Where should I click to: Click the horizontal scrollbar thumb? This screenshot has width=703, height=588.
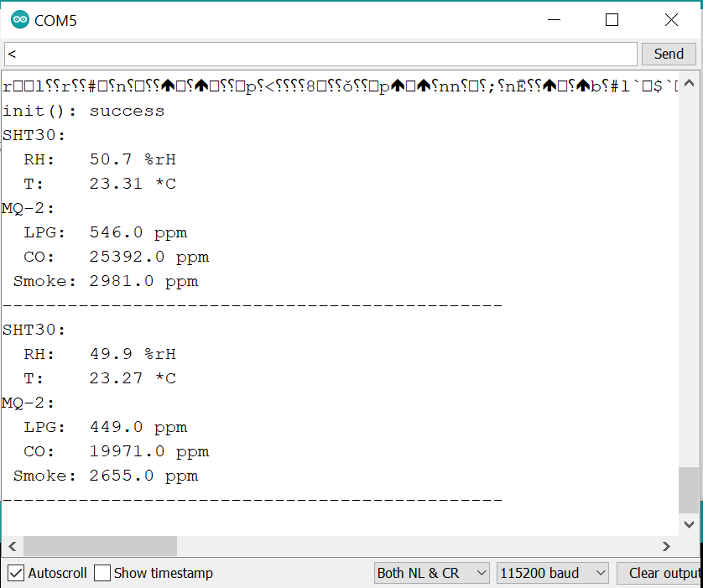100,546
